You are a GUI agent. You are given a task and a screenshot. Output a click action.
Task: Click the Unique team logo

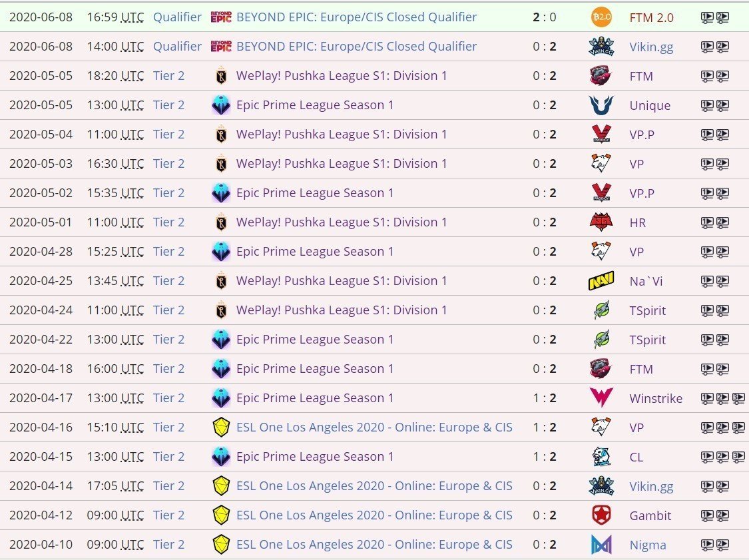click(x=601, y=105)
